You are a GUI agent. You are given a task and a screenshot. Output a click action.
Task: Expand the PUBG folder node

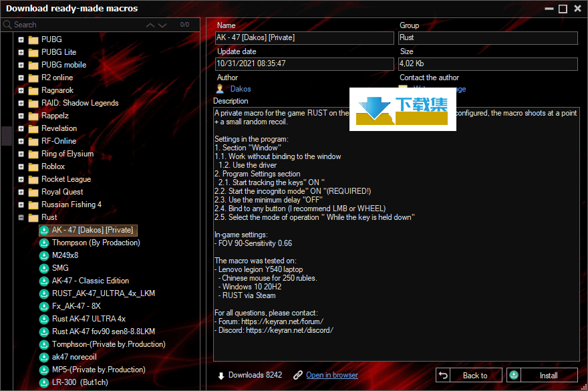(x=21, y=39)
